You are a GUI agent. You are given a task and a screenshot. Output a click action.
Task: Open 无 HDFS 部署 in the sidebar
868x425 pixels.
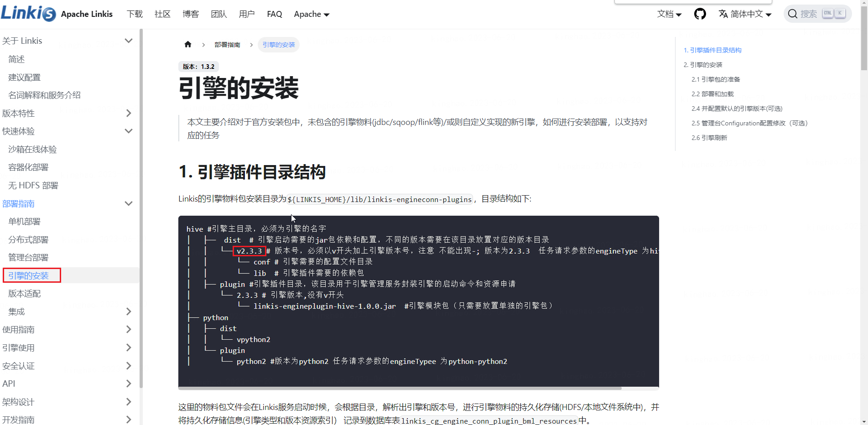[33, 185]
